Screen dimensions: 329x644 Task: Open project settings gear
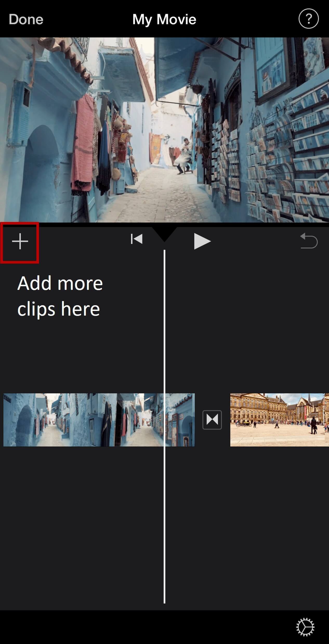click(x=305, y=627)
